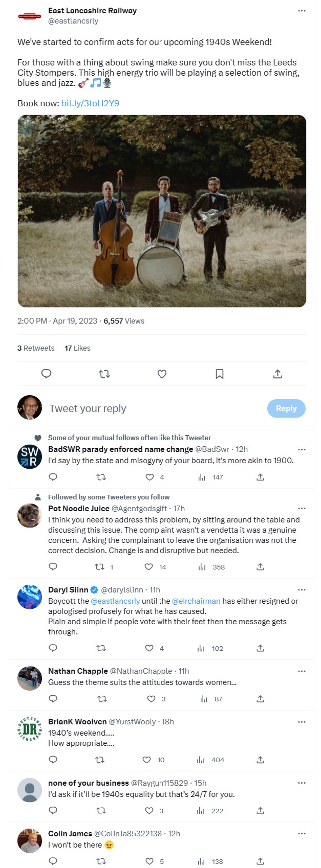View analytics on BrianK Woolven's reply

(202, 760)
